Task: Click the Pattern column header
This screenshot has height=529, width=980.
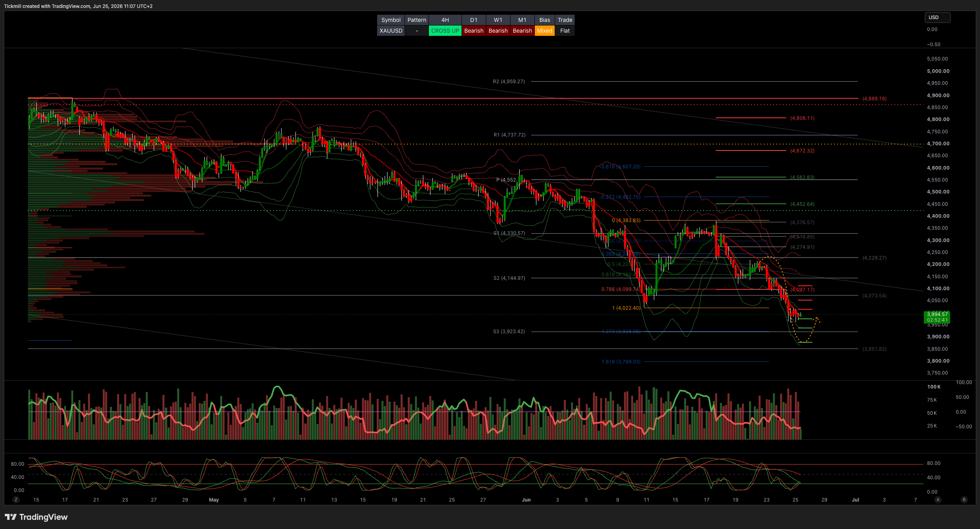Action: pyautogui.click(x=417, y=20)
